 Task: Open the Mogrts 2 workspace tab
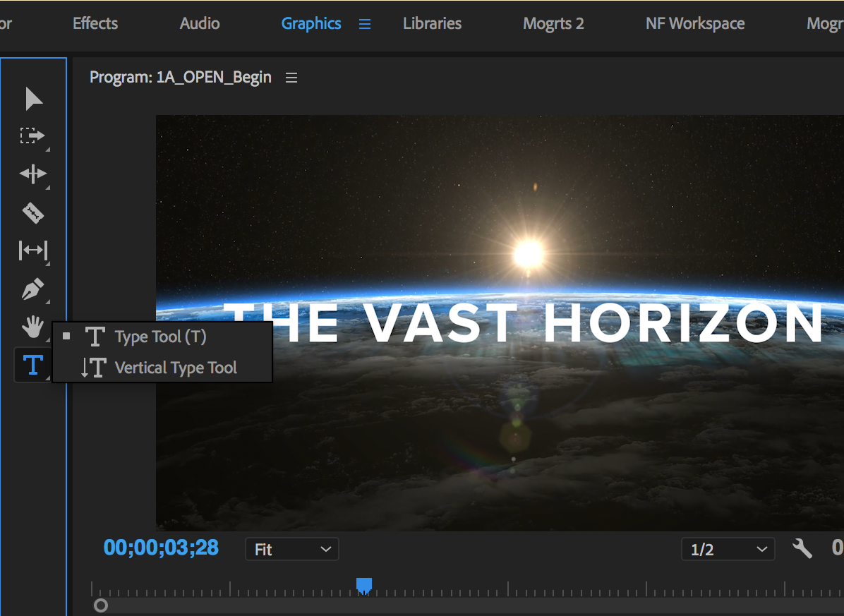pos(553,24)
